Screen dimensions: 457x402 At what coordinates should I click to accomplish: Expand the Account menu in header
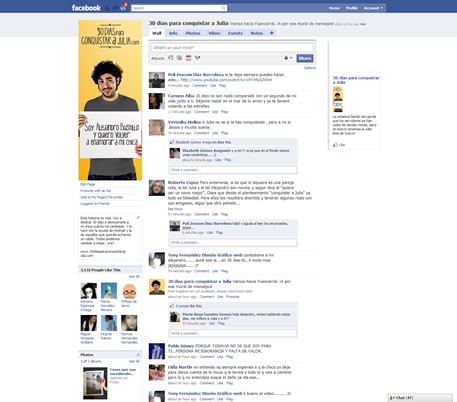point(373,8)
